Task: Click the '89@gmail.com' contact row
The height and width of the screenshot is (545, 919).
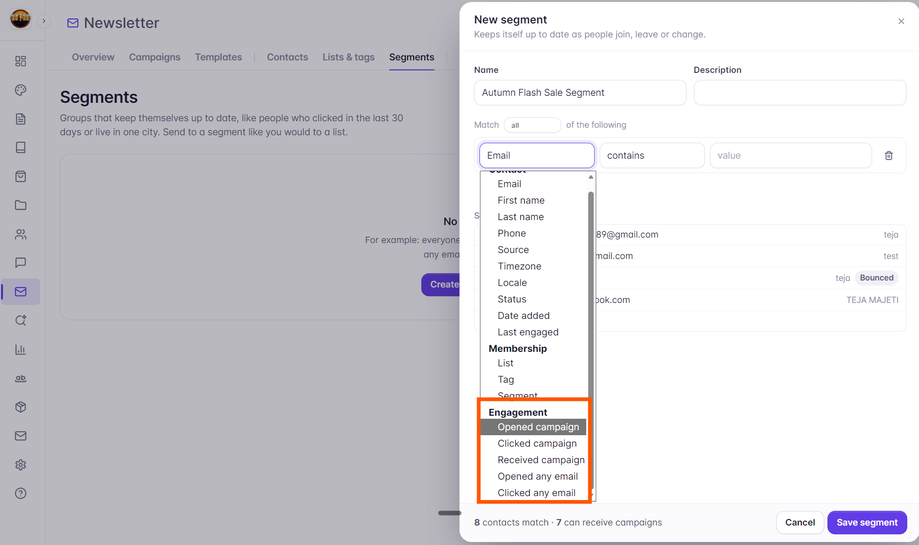Action: [690, 234]
